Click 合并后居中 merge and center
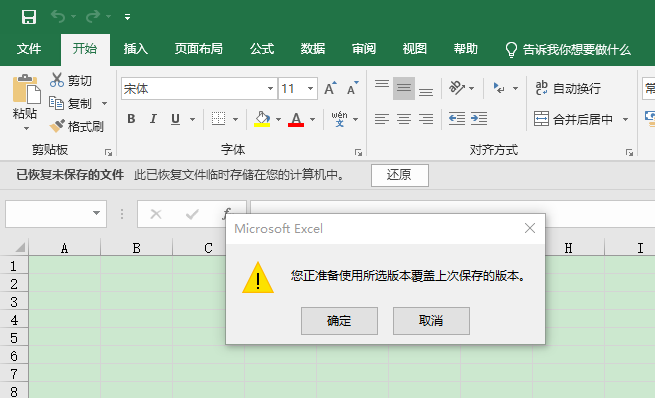 (574, 119)
